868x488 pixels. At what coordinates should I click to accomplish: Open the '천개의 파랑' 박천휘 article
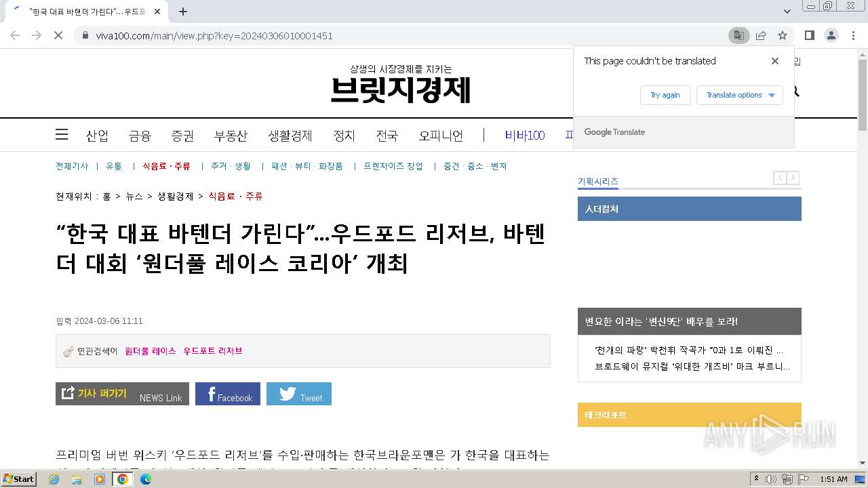[689, 350]
